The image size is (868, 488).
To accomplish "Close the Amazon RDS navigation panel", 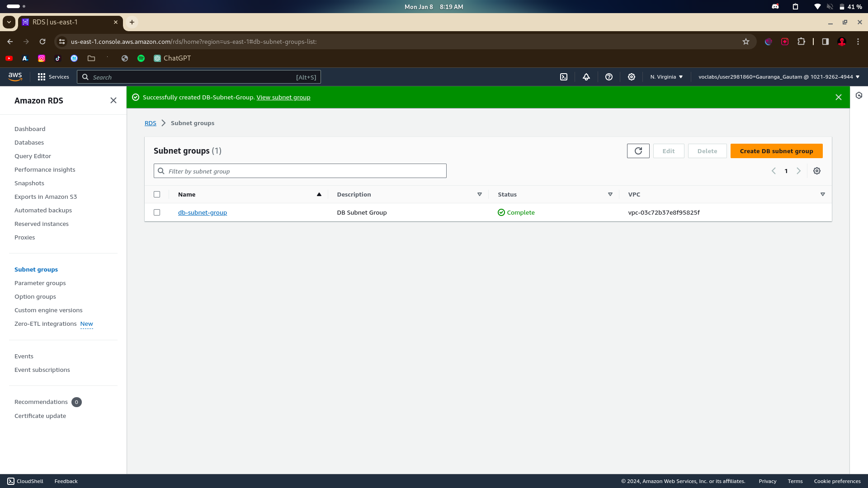I will tap(113, 100).
